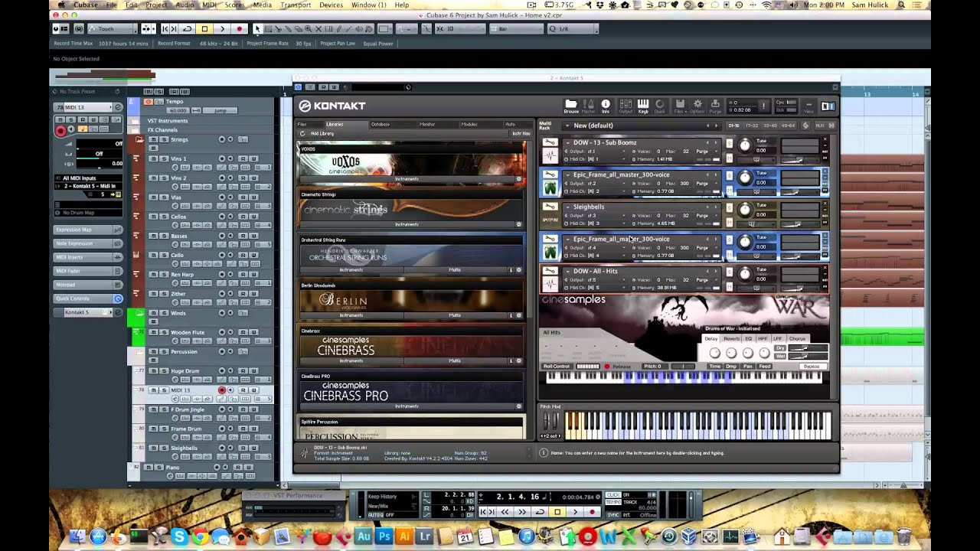Open Photoshop from the Dock

coord(384,536)
